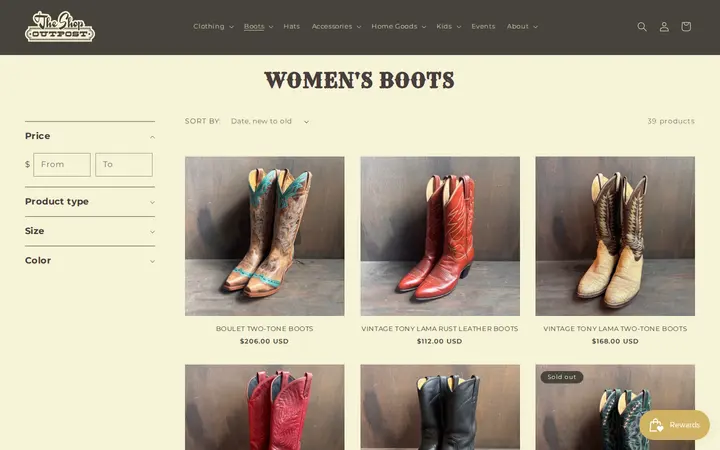Open the search icon in header
The image size is (720, 450).
point(642,27)
